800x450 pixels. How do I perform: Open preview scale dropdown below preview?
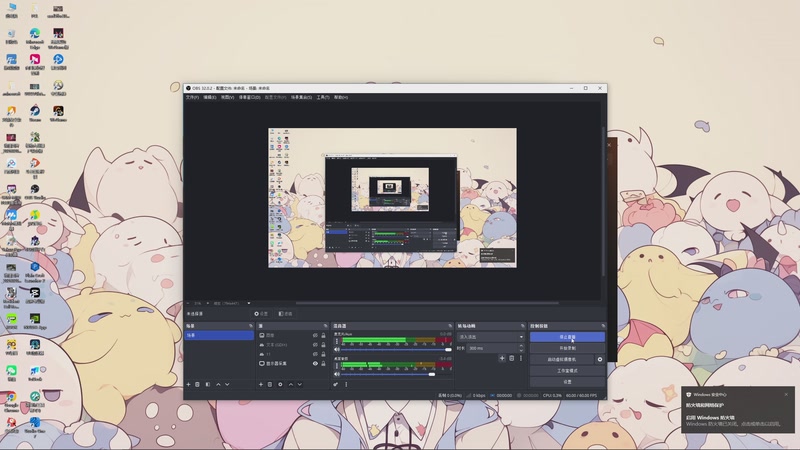point(248,303)
